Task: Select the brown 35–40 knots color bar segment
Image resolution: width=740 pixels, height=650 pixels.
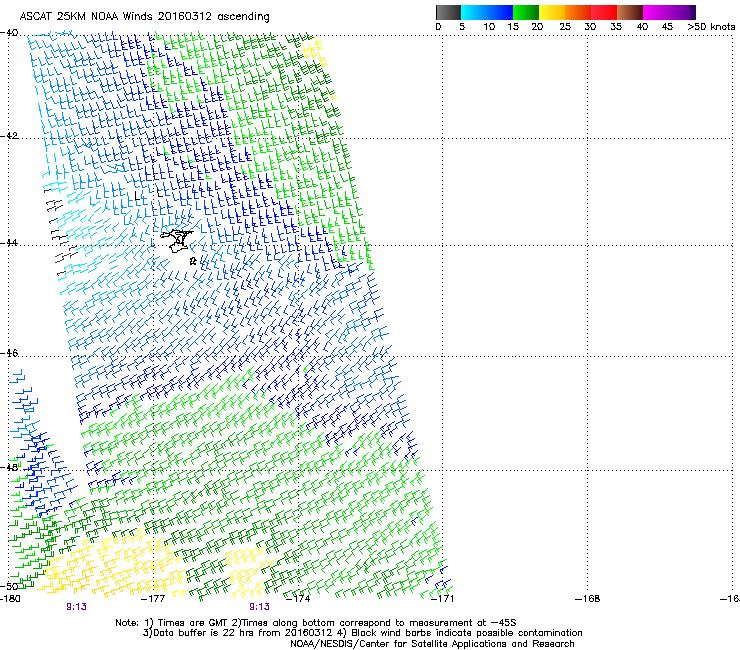Action: [630, 12]
